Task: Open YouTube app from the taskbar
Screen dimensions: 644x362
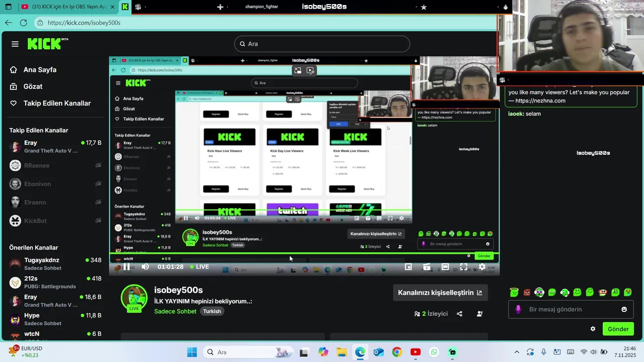Action: pos(416,352)
